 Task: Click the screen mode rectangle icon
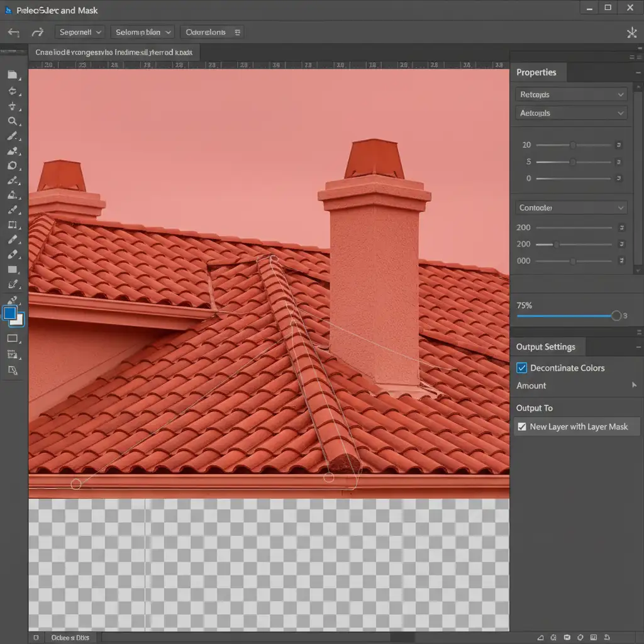coord(13,338)
